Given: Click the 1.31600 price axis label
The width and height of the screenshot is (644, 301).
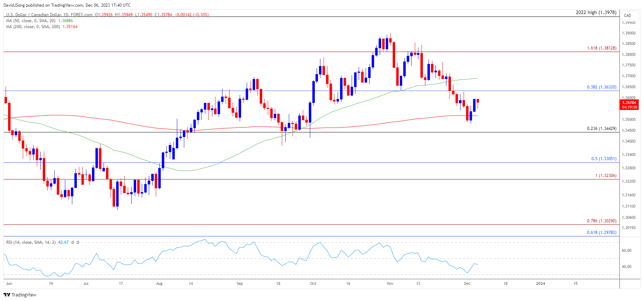Looking at the screenshot, I should pos(629,195).
